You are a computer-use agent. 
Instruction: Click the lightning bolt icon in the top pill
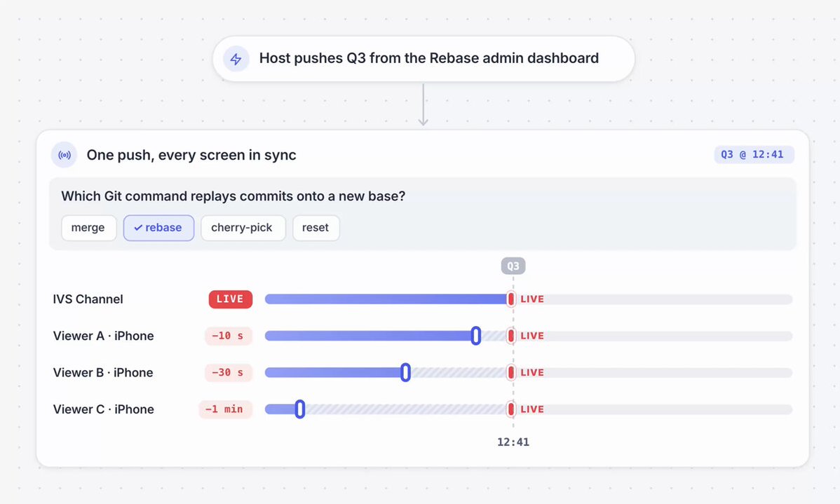tap(236, 59)
